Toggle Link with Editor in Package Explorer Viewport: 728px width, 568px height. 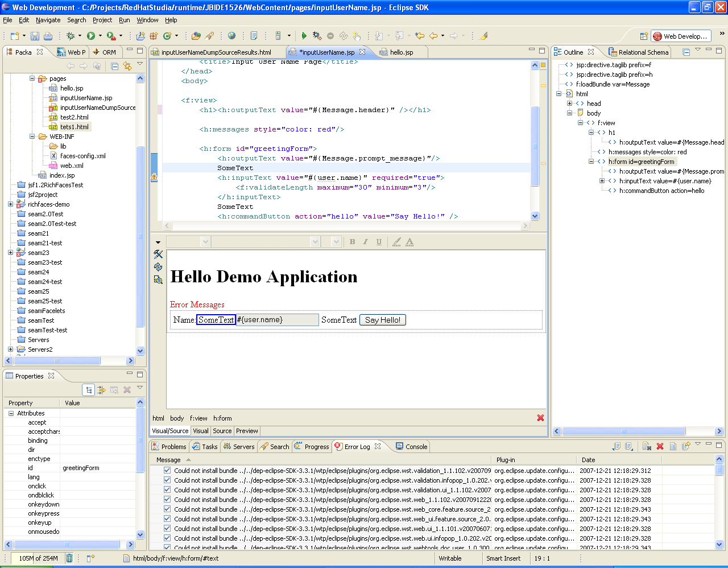click(127, 66)
